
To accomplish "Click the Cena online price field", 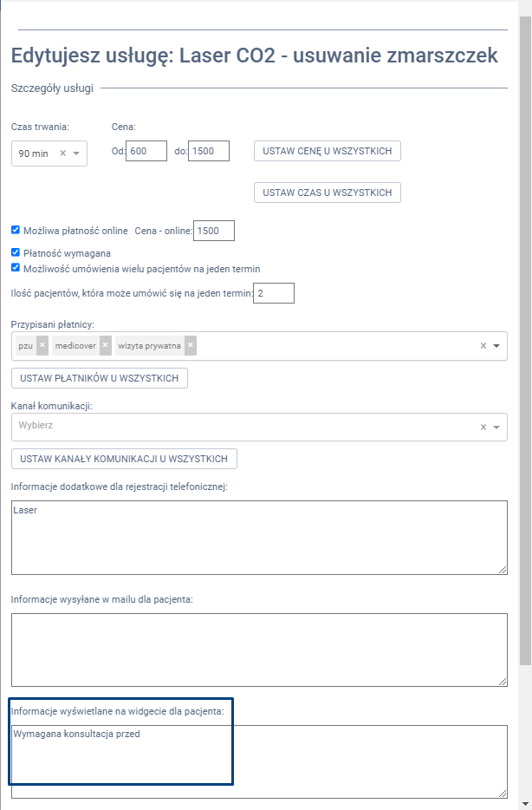I will click(x=214, y=231).
